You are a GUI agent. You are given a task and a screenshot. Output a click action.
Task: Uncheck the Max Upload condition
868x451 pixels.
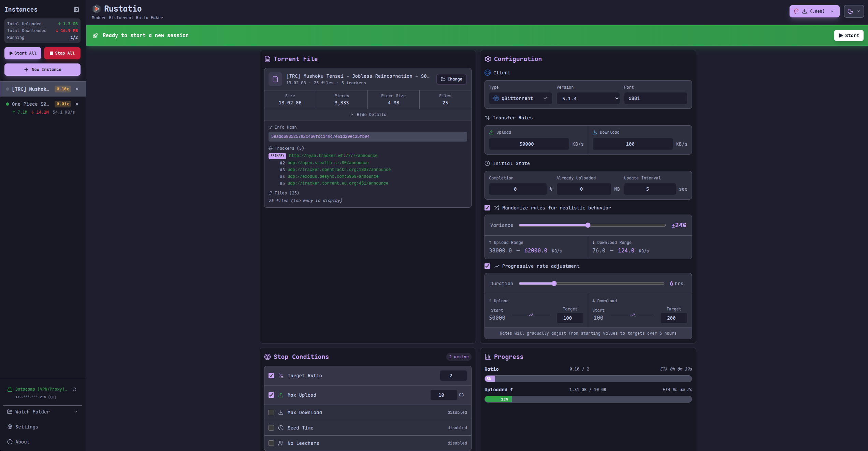(x=271, y=395)
